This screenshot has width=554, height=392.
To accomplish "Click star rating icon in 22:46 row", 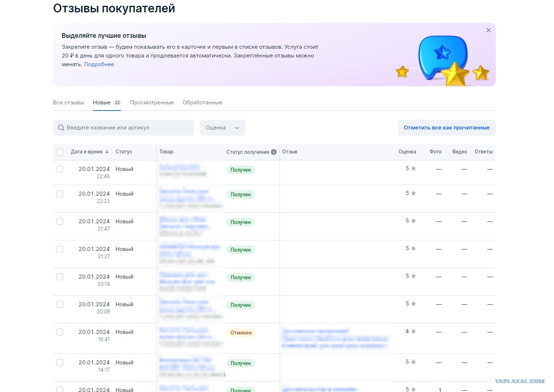I will pos(413,168).
